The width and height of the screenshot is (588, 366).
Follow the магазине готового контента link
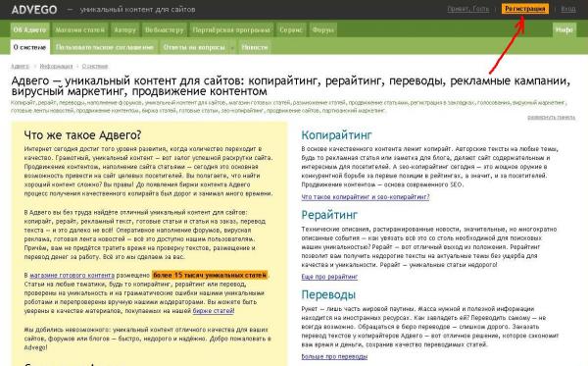[x=72, y=275]
